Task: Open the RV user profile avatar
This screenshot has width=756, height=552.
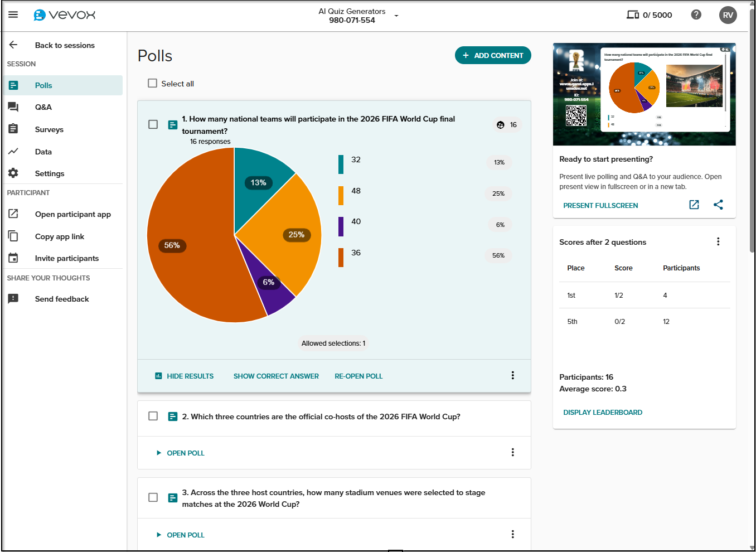Action: pyautogui.click(x=728, y=15)
